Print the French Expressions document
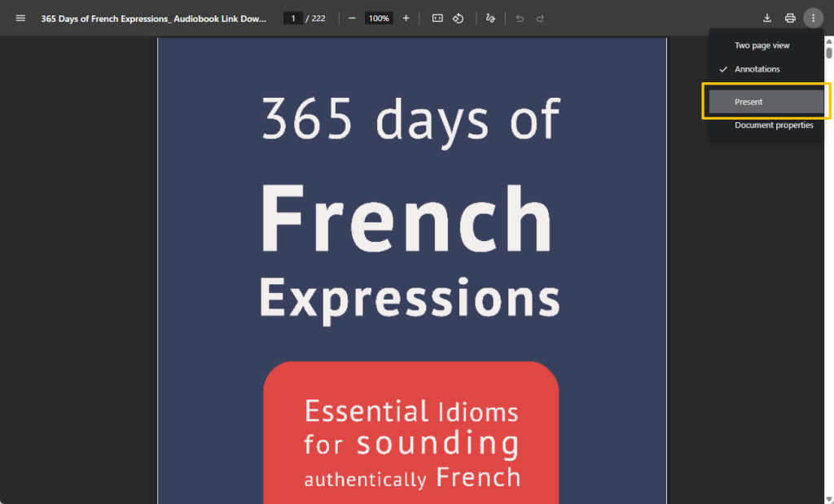Image resolution: width=834 pixels, height=504 pixels. click(x=789, y=17)
